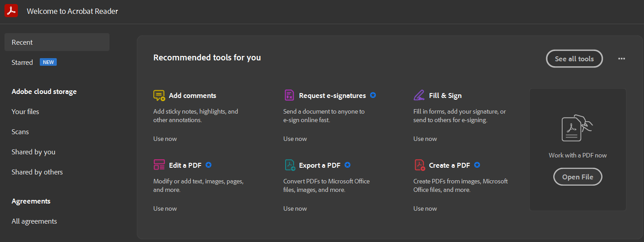This screenshot has width=644, height=242.
Task: Open the three-dots more options menu
Action: pos(622,59)
